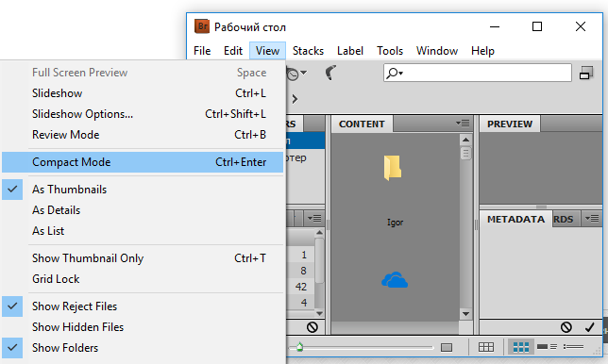Viewport: 608px width, 364px height.
Task: Click larger thumbnail size icon
Action: pyautogui.click(x=447, y=347)
